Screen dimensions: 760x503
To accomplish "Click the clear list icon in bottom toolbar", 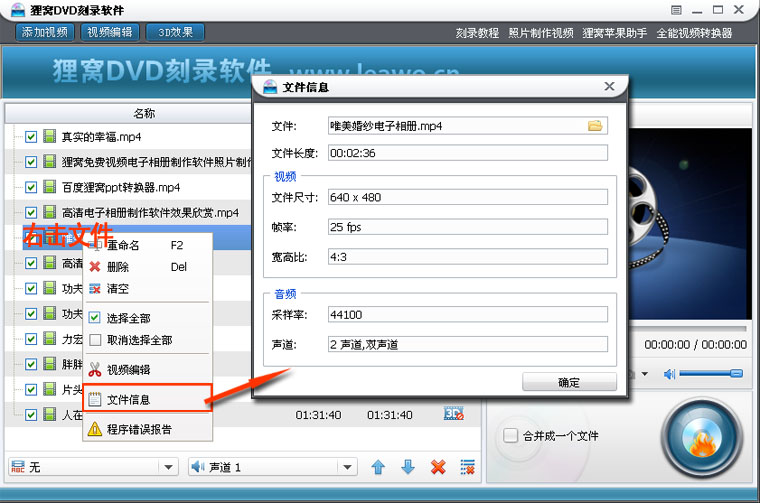I will pyautogui.click(x=468, y=467).
